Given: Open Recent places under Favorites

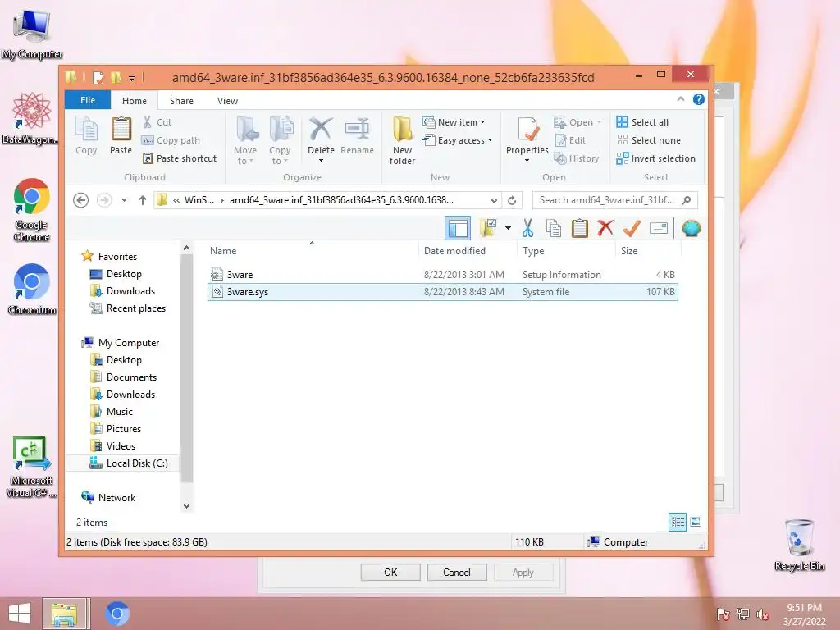Looking at the screenshot, I should 128,308.
